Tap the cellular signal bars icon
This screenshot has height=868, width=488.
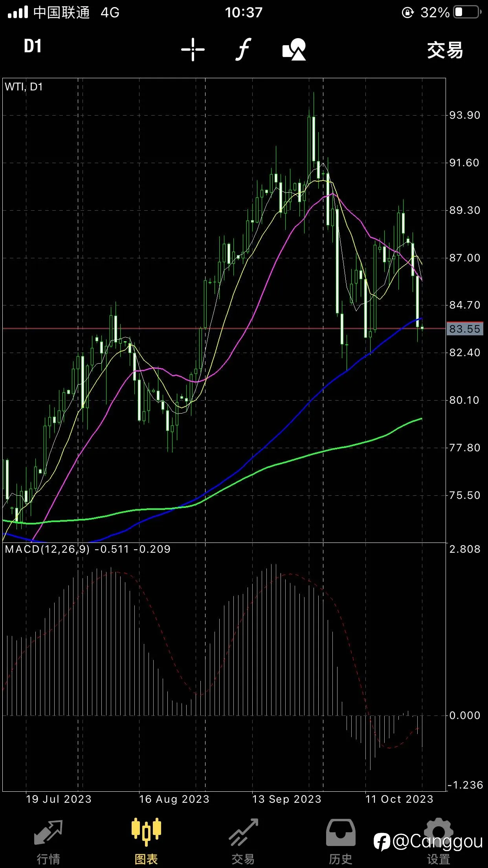[x=18, y=12]
